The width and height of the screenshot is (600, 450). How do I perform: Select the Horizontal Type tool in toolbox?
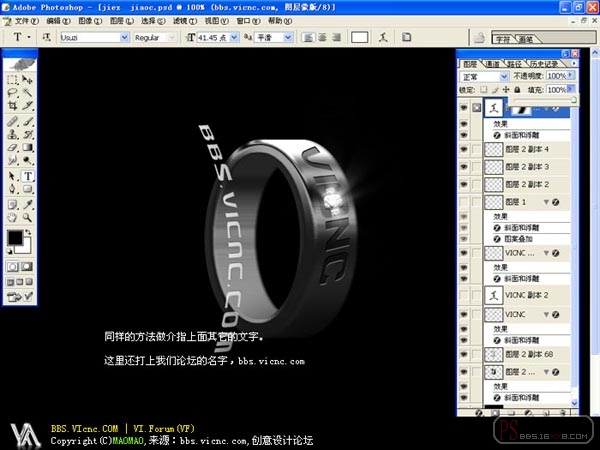(28, 176)
